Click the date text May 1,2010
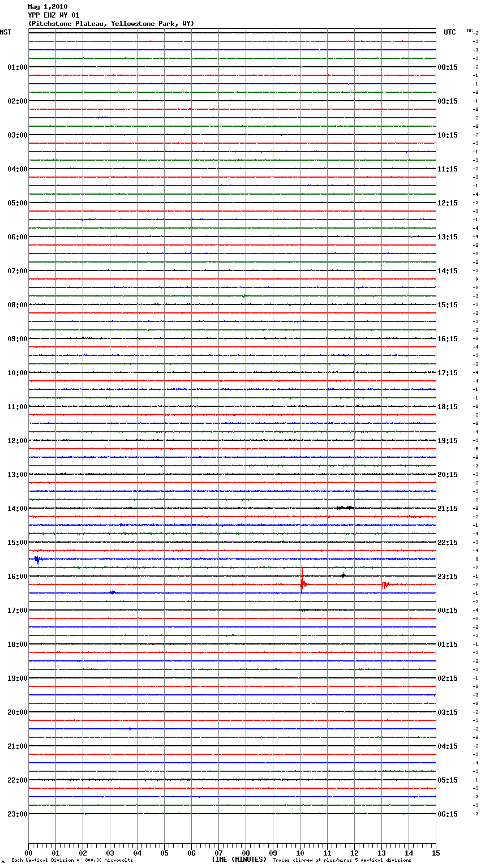The width and height of the screenshot is (481, 868). tap(48, 7)
